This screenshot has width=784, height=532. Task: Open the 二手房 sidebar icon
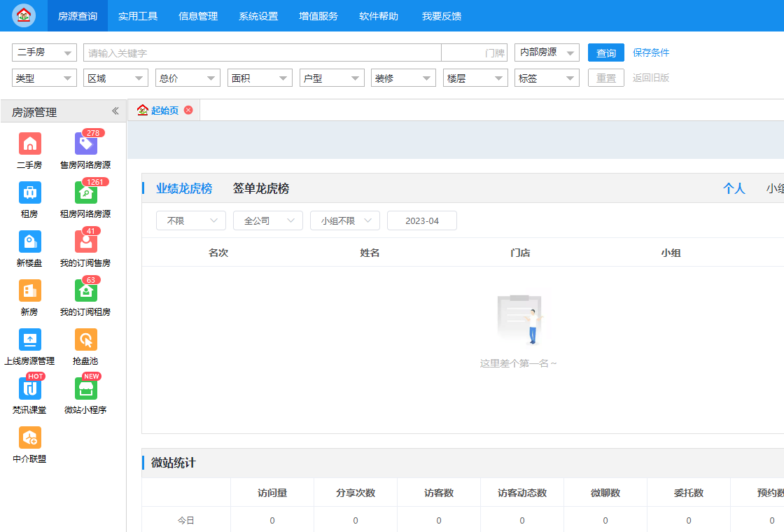click(x=30, y=144)
